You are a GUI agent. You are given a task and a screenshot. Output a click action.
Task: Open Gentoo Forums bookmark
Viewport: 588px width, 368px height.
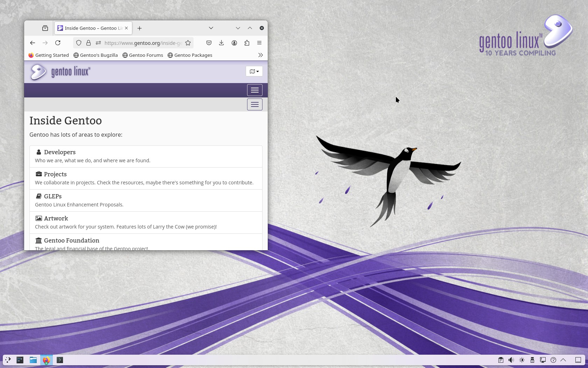coord(143,55)
